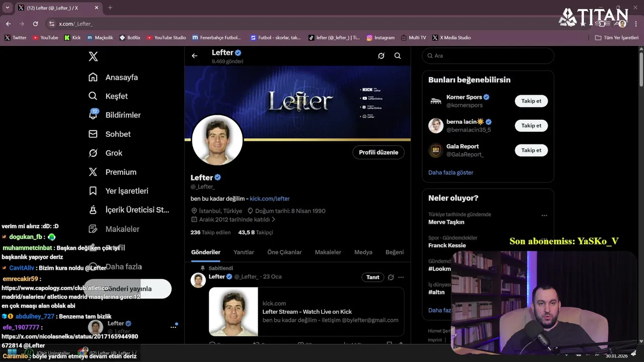Image resolution: width=644 pixels, height=362 pixels.
Task: Open Tüm Yer İşaretleri folder
Action: (616, 38)
